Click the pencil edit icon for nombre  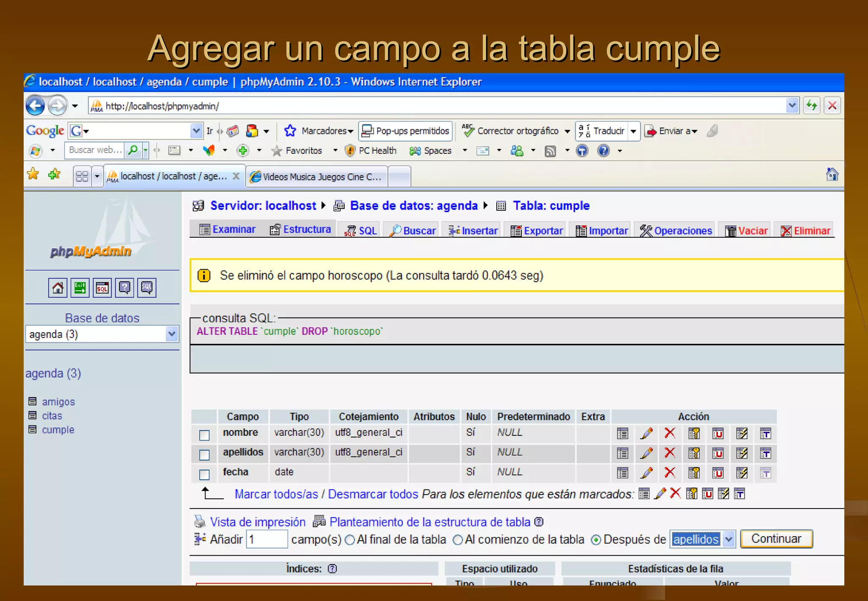tap(646, 433)
